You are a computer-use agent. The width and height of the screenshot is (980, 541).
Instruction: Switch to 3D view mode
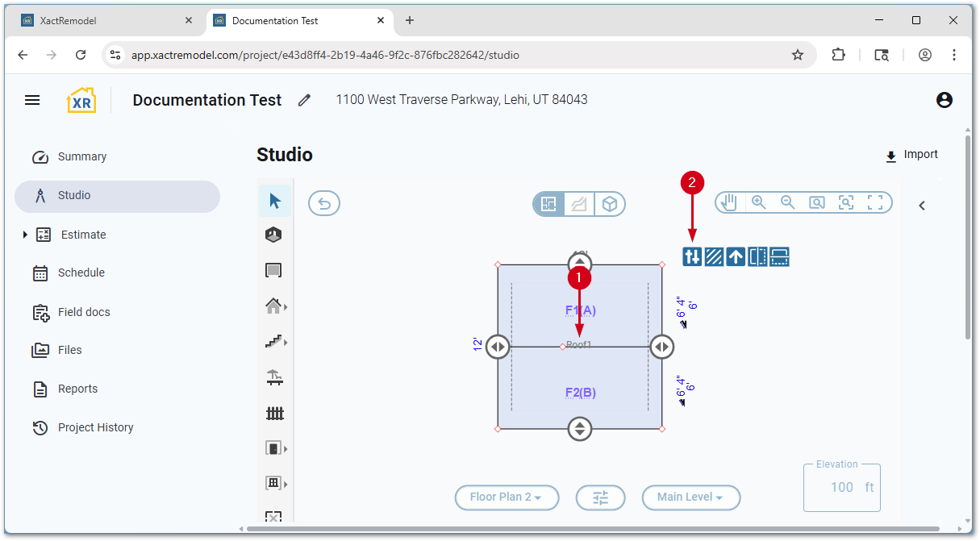pos(610,204)
